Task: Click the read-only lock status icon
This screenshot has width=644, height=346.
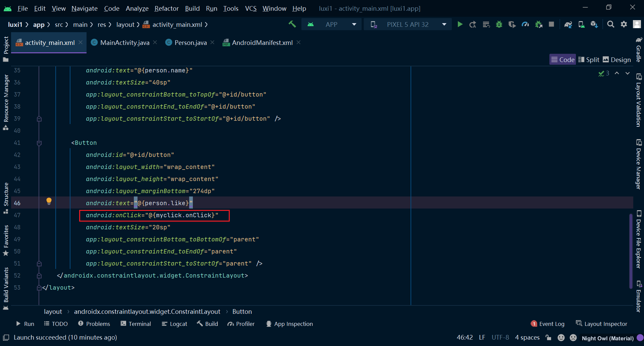Action: click(548, 338)
